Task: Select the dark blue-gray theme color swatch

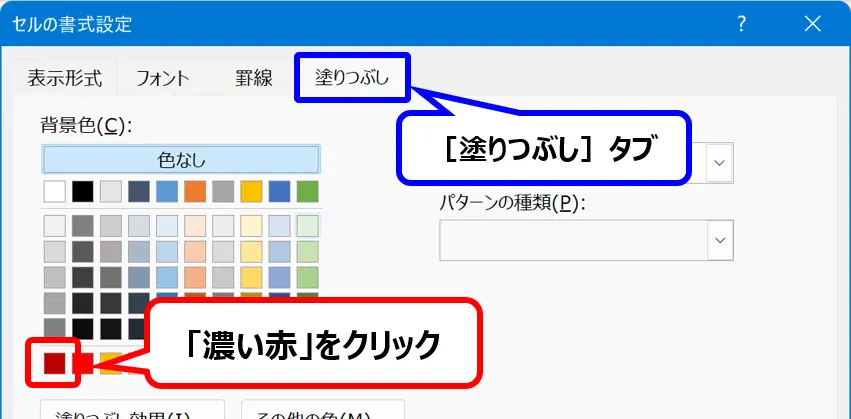Action: tap(139, 192)
